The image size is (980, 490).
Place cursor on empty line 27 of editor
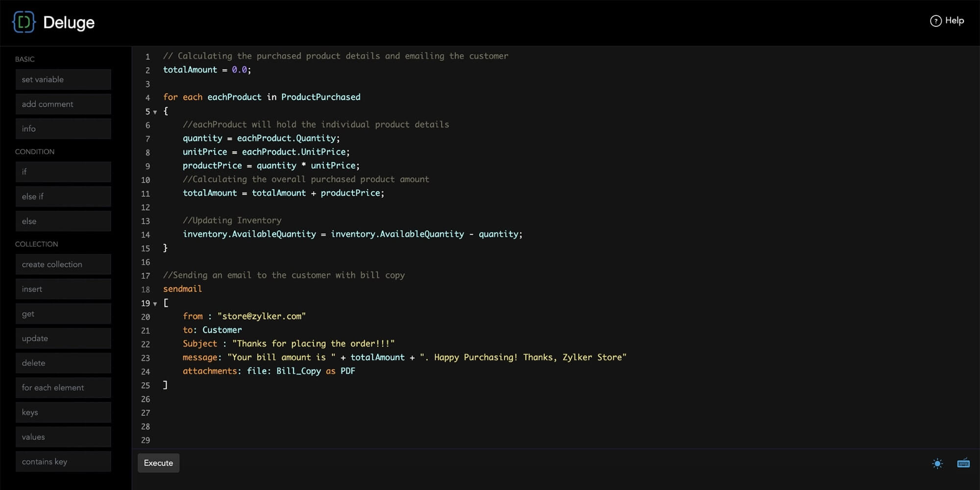[343, 413]
